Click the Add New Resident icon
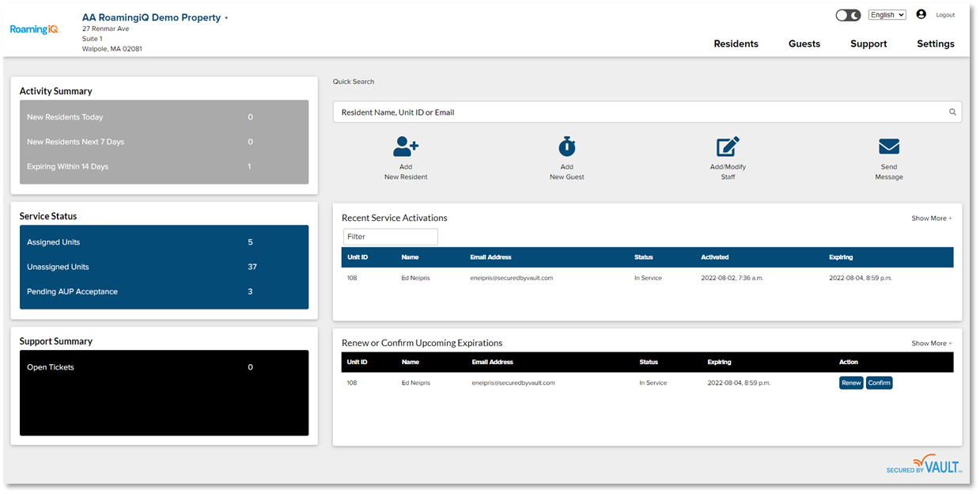Viewport: 980px width, 494px height. pos(406,146)
